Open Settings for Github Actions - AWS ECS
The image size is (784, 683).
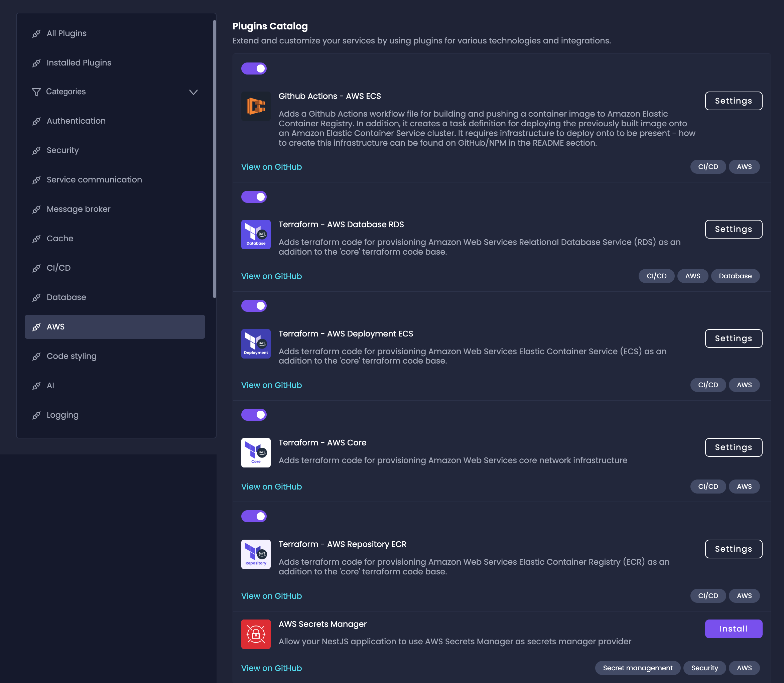[733, 101]
